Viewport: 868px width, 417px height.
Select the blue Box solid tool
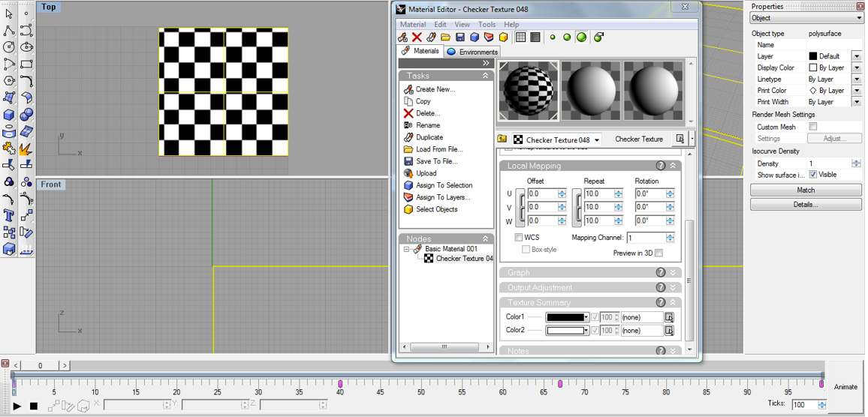pos(10,115)
